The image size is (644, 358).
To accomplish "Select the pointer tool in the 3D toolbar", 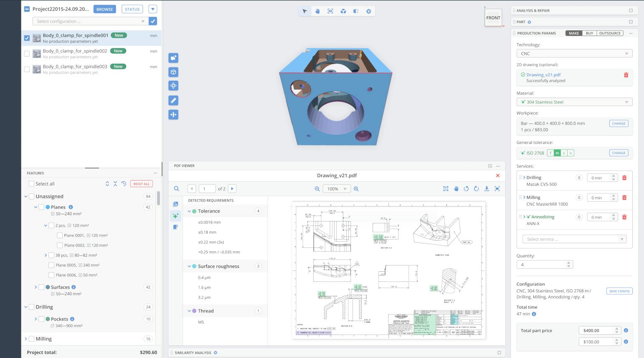I will [304, 11].
